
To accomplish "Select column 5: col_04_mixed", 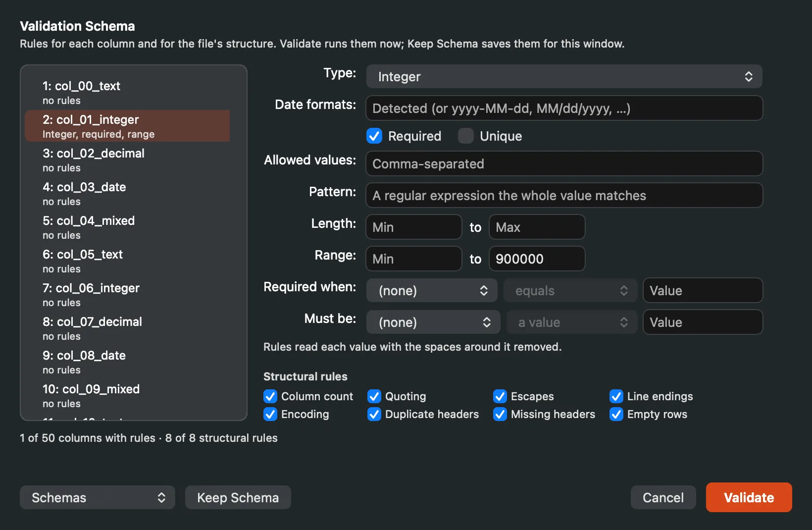I will click(x=127, y=228).
